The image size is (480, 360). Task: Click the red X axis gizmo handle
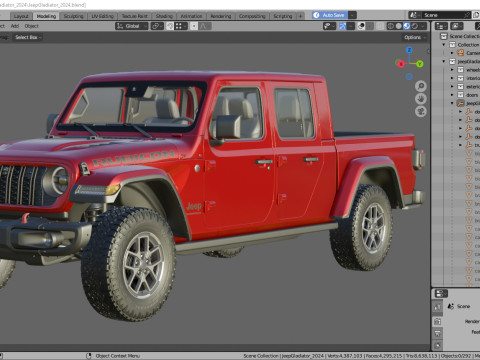(401, 64)
